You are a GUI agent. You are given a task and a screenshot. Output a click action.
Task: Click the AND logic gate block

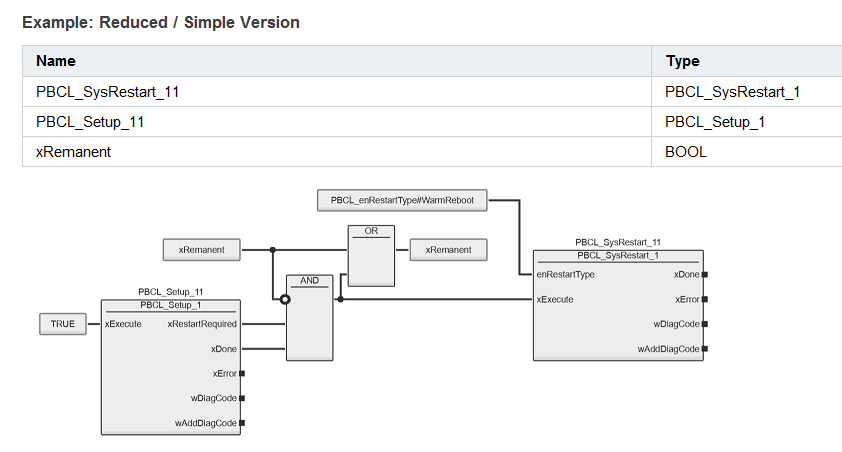(309, 318)
